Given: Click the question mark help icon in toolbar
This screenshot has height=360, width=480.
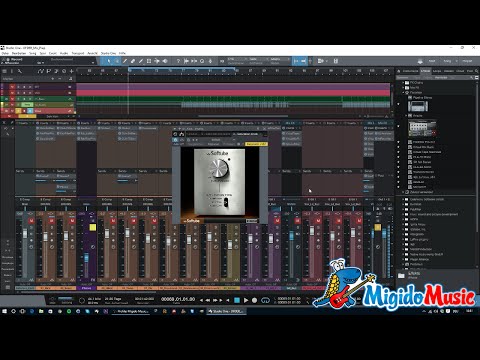Looking at the screenshot, I should tap(178, 61).
